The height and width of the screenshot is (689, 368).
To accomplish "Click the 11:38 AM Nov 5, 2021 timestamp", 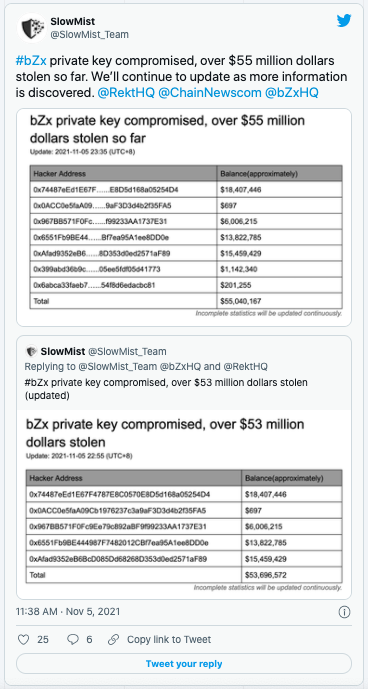I will point(68,612).
